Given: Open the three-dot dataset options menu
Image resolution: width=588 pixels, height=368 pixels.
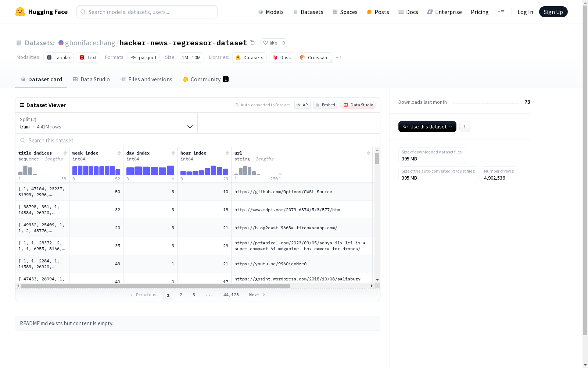Looking at the screenshot, I should 465,127.
